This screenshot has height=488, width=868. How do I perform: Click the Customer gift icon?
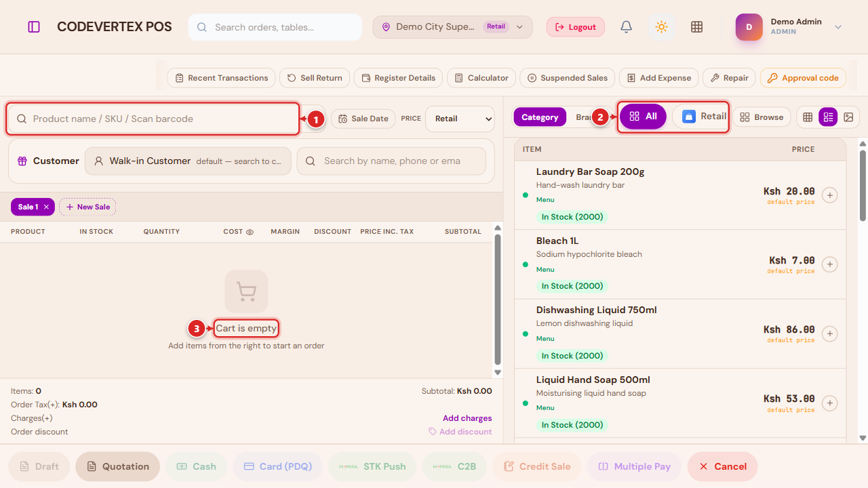tap(22, 161)
